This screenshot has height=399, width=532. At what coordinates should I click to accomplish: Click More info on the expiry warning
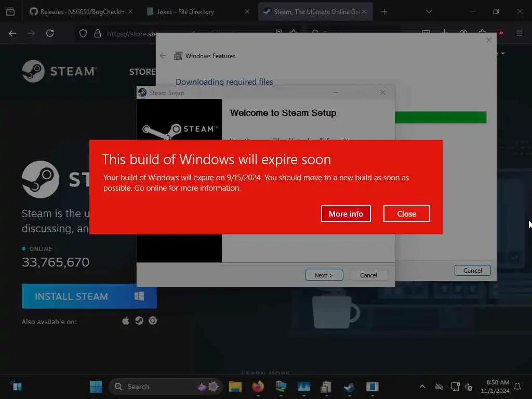(345, 214)
